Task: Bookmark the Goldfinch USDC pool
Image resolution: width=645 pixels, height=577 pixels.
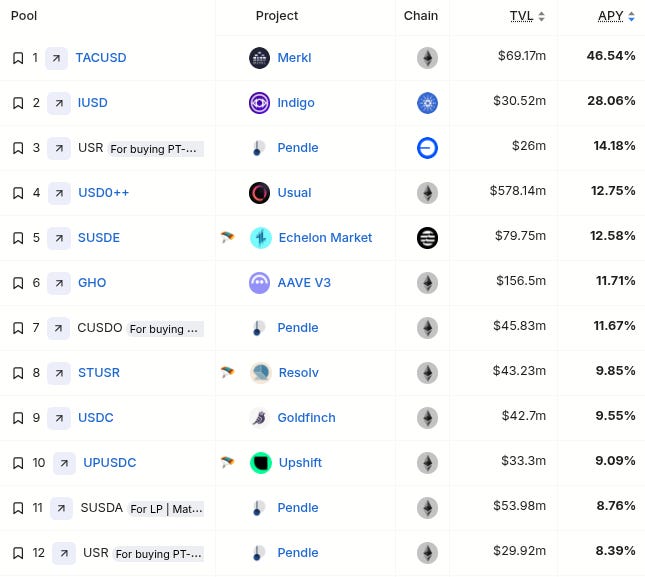Action: coord(18,418)
